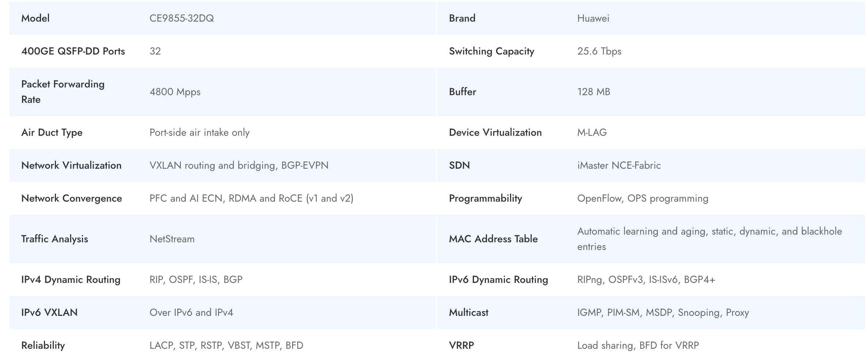Select the Huawei brand value

pos(593,18)
